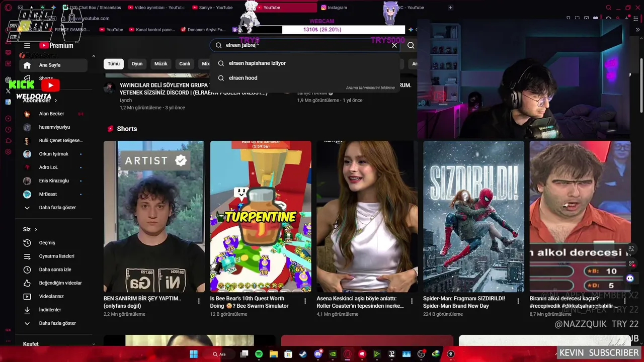Open Videolarınız icon
The height and width of the screenshot is (362, 644).
[27, 297]
